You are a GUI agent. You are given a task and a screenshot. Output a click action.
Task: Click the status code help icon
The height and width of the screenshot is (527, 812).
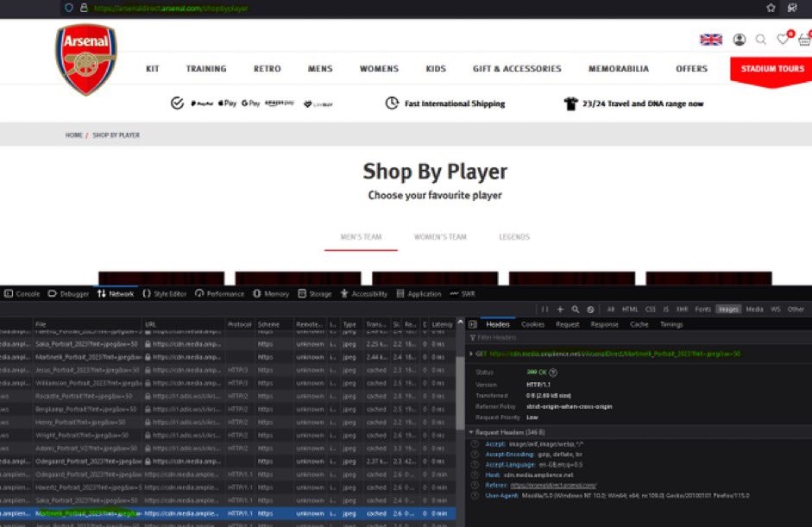point(553,373)
